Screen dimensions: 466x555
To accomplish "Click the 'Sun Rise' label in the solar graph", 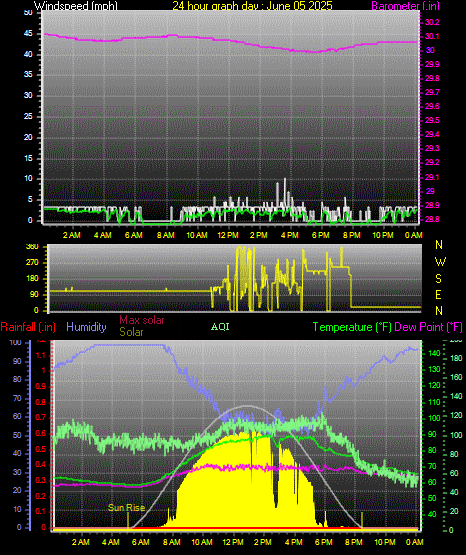I will tap(126, 508).
